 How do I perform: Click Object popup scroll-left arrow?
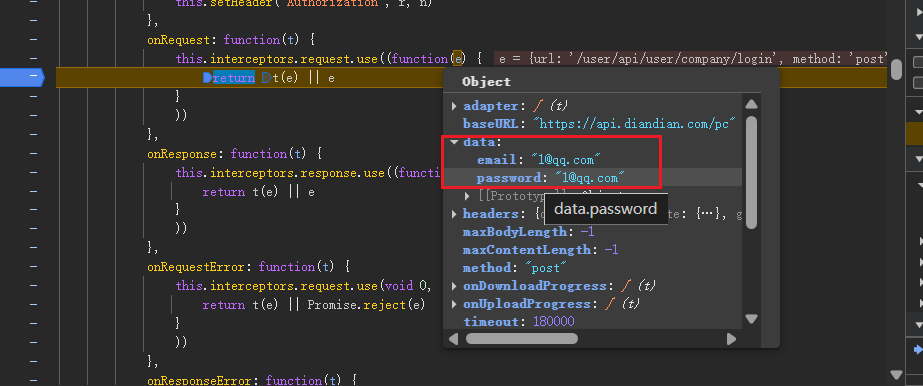[453, 339]
